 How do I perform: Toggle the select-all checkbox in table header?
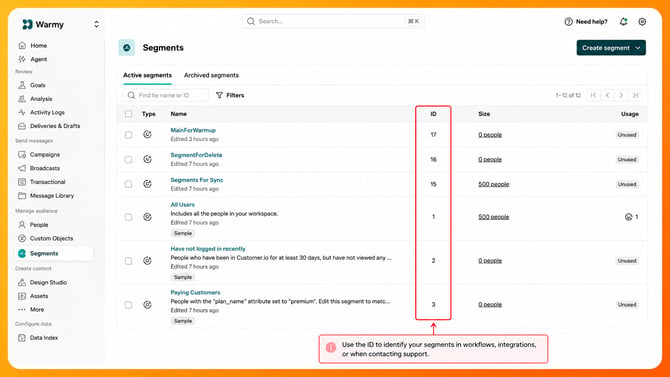(128, 114)
